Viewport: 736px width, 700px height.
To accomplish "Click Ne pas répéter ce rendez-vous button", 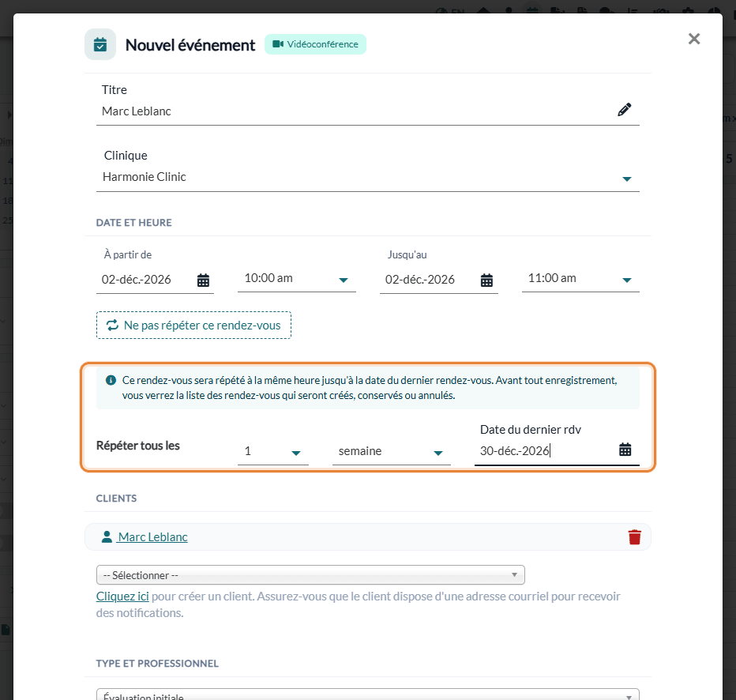I will [193, 326].
